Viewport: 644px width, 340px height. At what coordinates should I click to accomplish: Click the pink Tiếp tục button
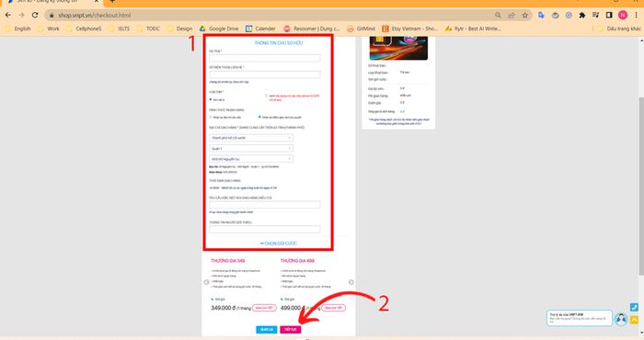(x=291, y=330)
